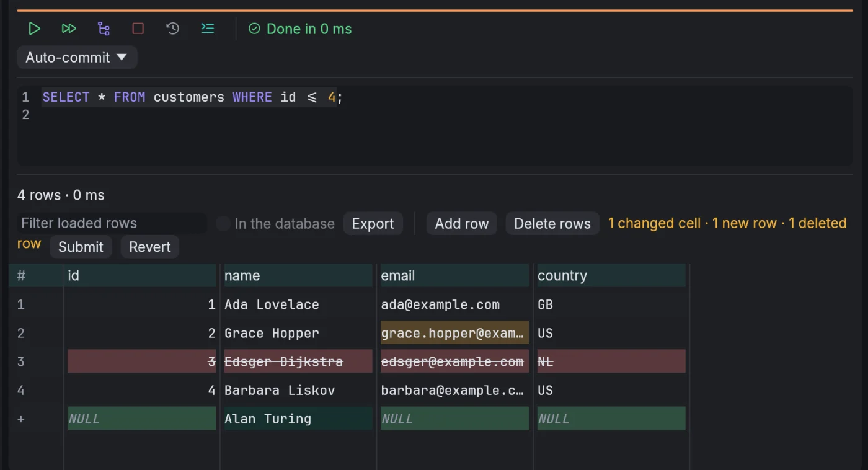Click the '4 rows · 0 ms' result summary
868x470 pixels.
(x=61, y=195)
